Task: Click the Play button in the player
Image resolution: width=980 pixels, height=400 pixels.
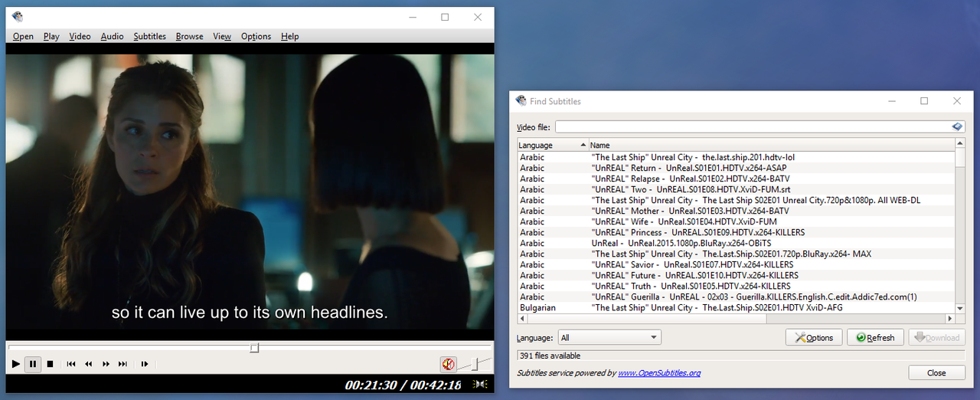Action: click(x=15, y=364)
